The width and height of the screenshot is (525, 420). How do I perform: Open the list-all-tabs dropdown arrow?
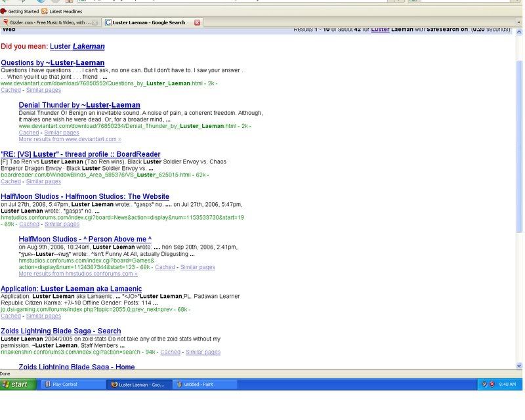tap(519, 22)
